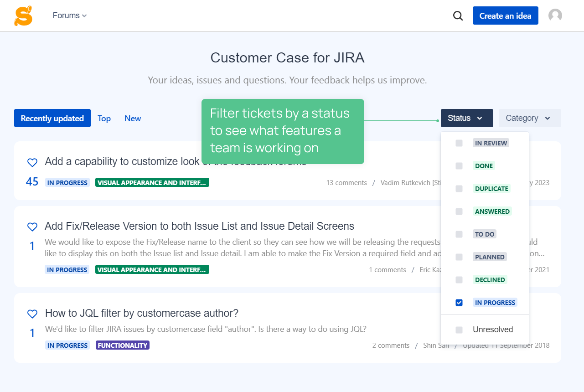The image size is (584, 392).
Task: Click heart icon for 'How to JQL filter' idea
Action: point(32,314)
